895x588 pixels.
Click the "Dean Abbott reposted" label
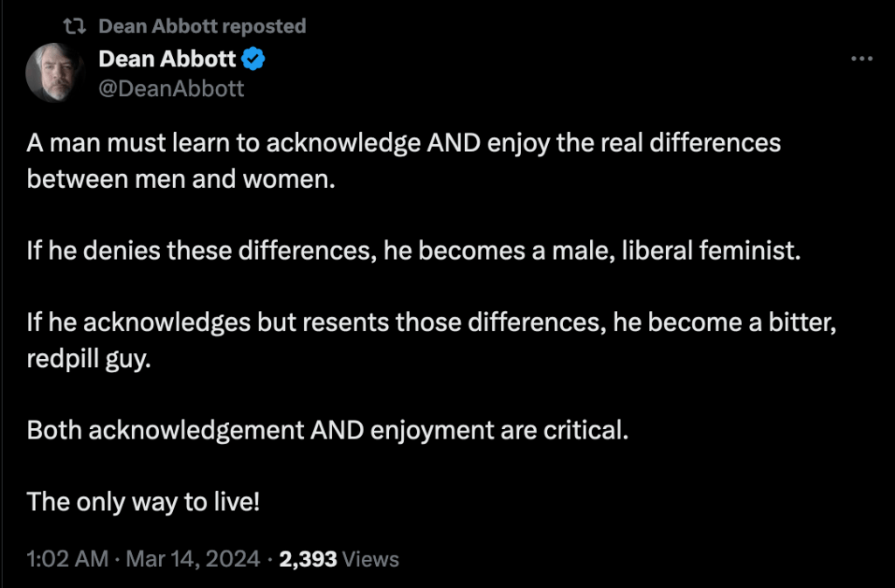point(202,27)
